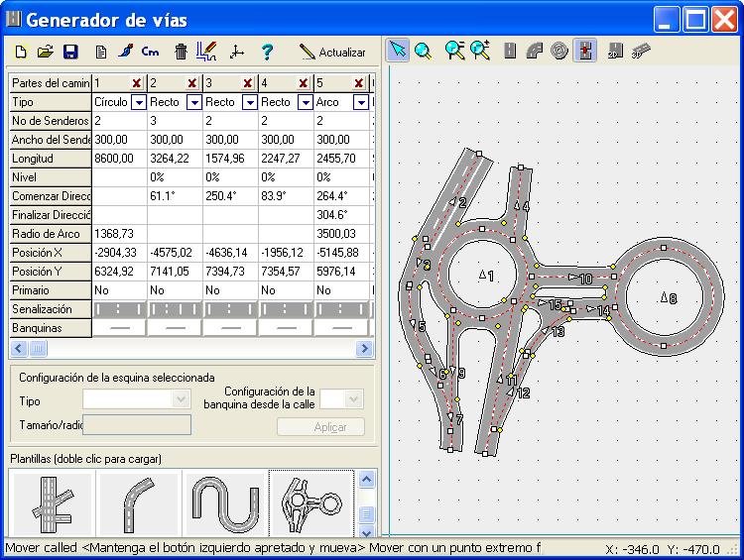The width and height of the screenshot is (744, 560).
Task: Click the coordinate axes icon
Action: point(236,52)
